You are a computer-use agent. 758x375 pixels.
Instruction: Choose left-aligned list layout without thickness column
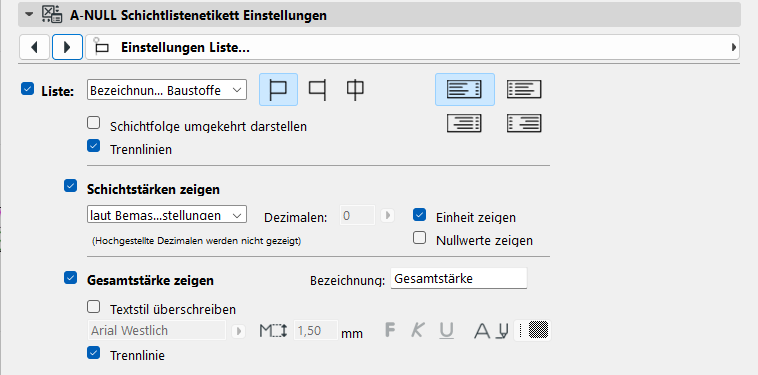tap(524, 89)
